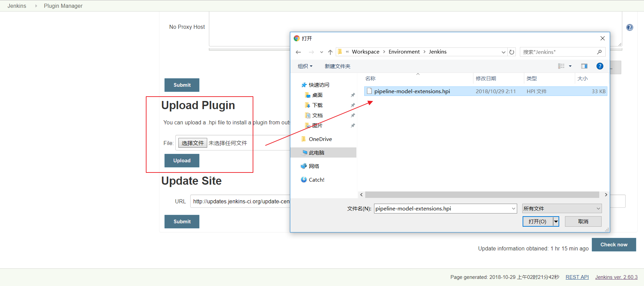Sort by 大小 column header
The height and width of the screenshot is (286, 644).
(x=582, y=78)
